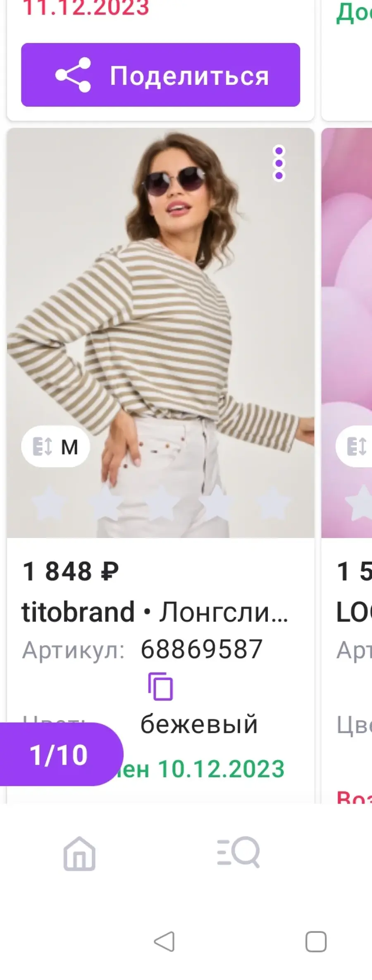Open the catalog search tab icon

[x=238, y=852]
